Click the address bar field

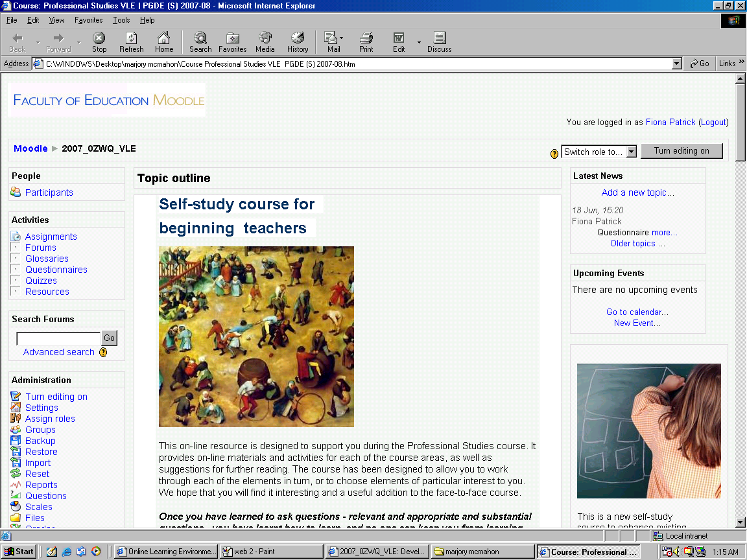[x=357, y=64]
